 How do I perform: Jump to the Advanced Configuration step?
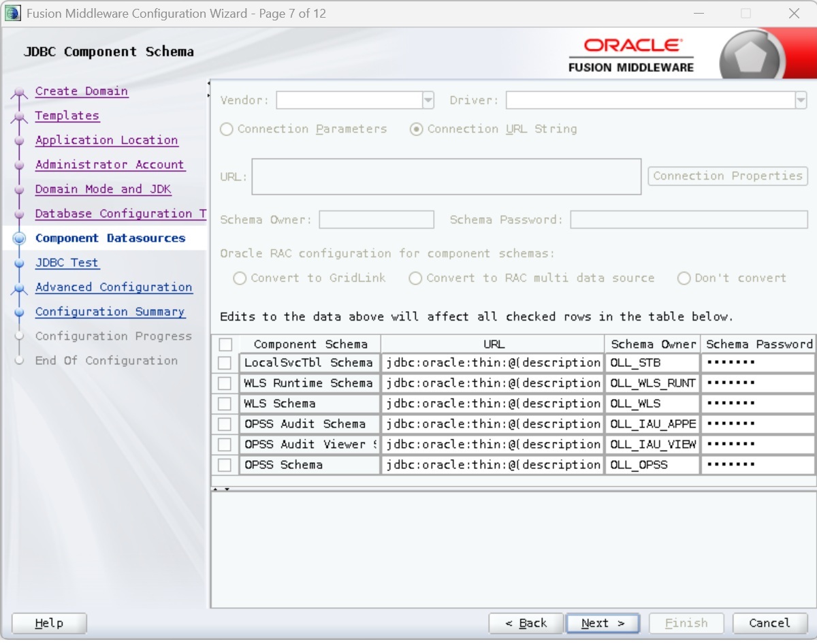(114, 287)
